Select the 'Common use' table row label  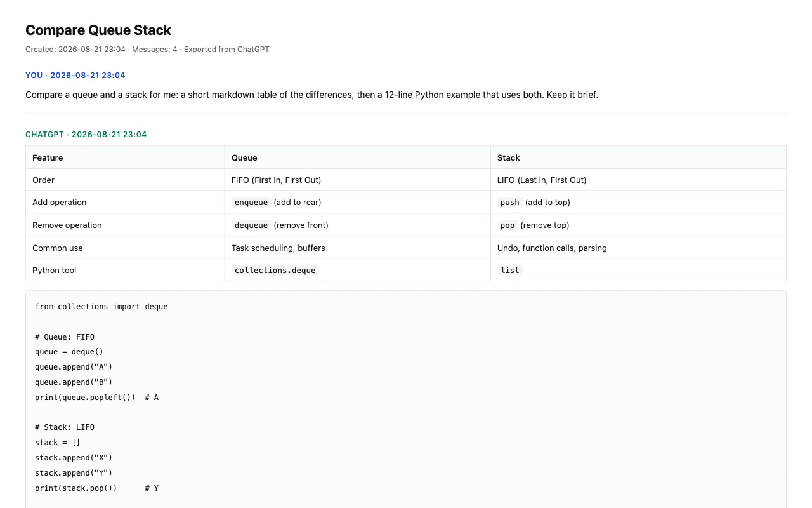coord(58,248)
